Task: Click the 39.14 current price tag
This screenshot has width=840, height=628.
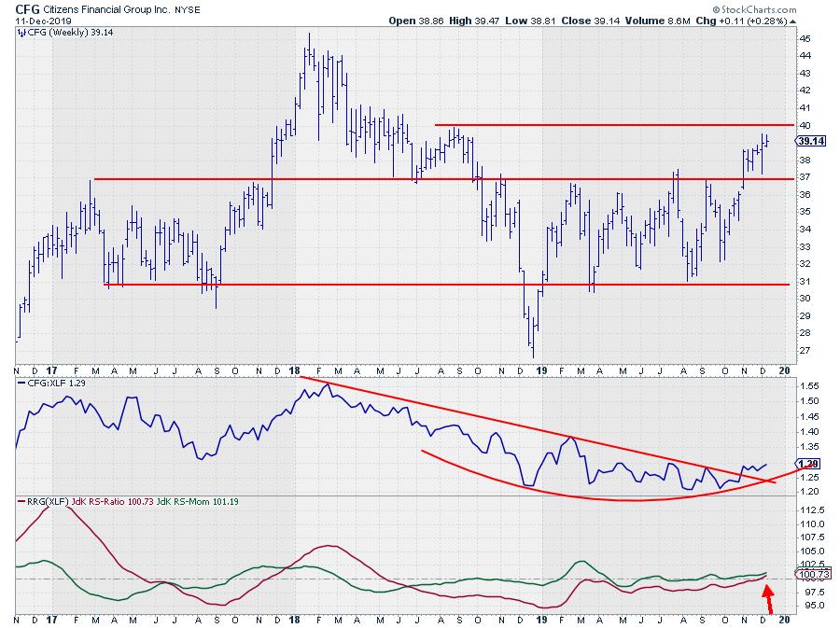Action: (807, 141)
